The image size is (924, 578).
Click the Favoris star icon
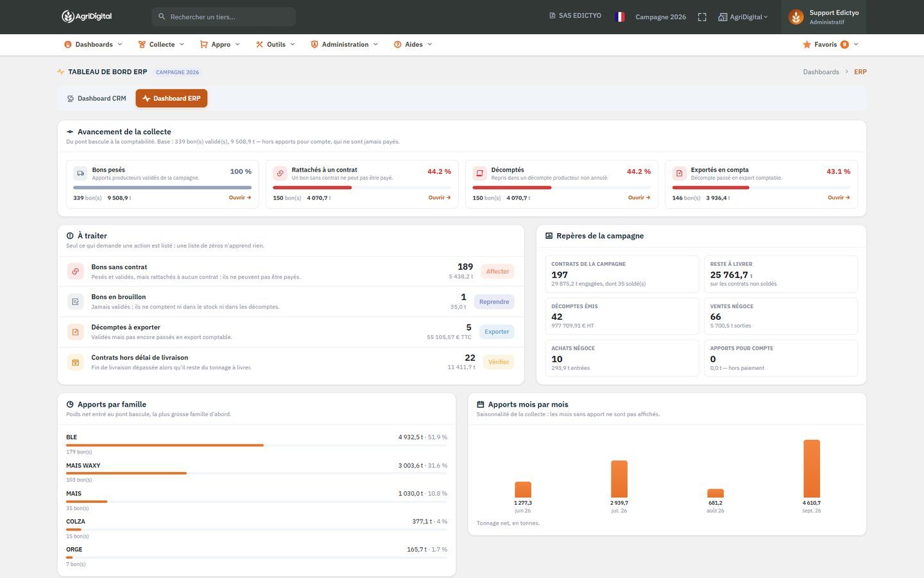(807, 44)
